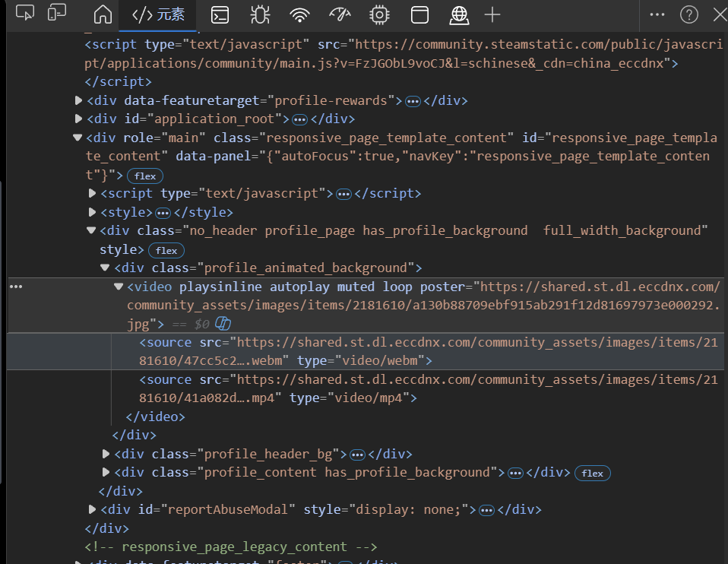728x564 pixels.
Task: Select the closing </video> tag line
Action: [x=156, y=417]
